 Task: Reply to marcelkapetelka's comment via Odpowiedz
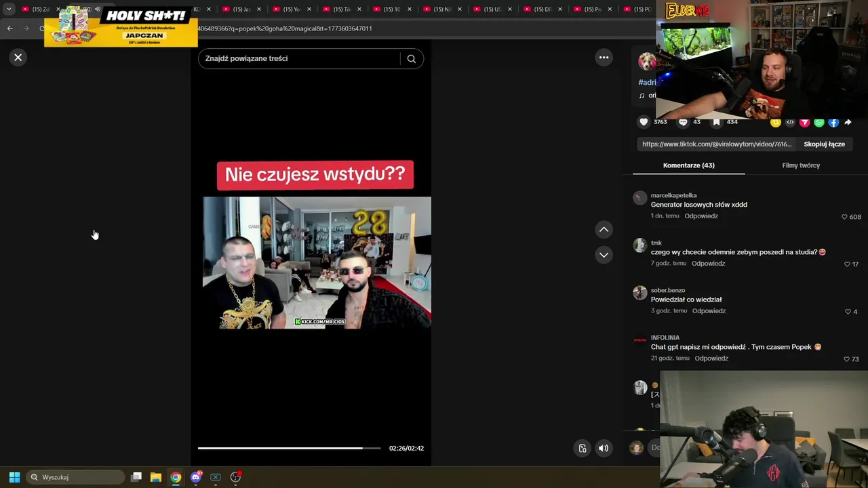[x=701, y=216]
